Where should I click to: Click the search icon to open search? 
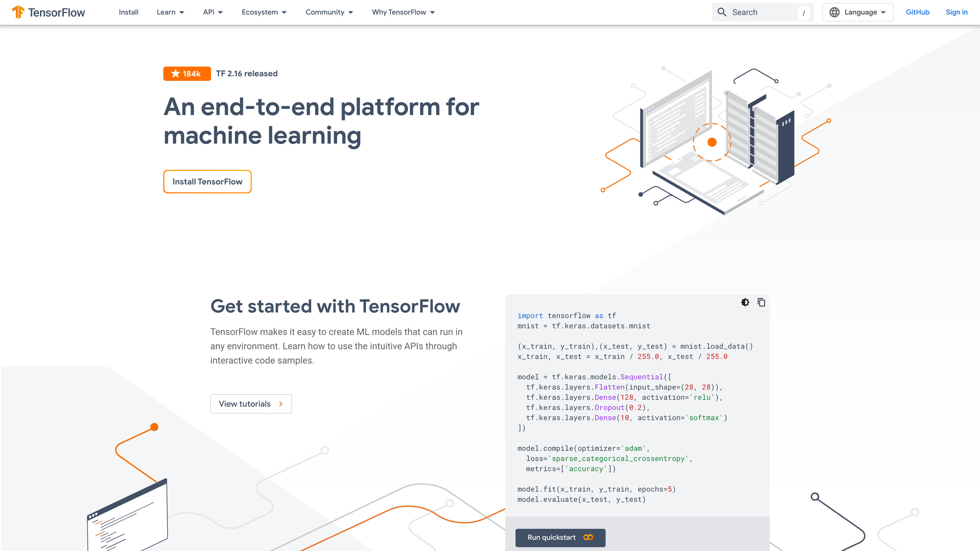[723, 12]
